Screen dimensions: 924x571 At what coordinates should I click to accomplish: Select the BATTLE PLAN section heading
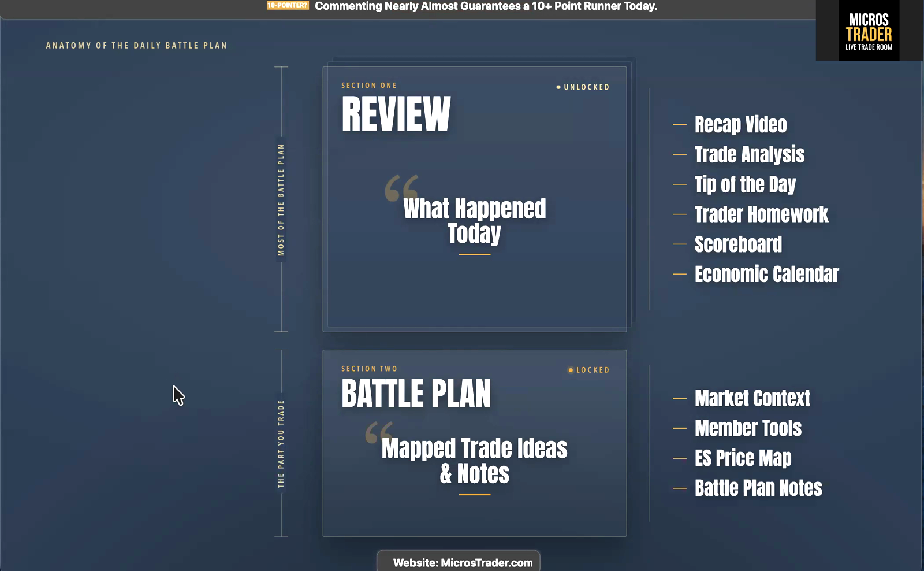(416, 394)
